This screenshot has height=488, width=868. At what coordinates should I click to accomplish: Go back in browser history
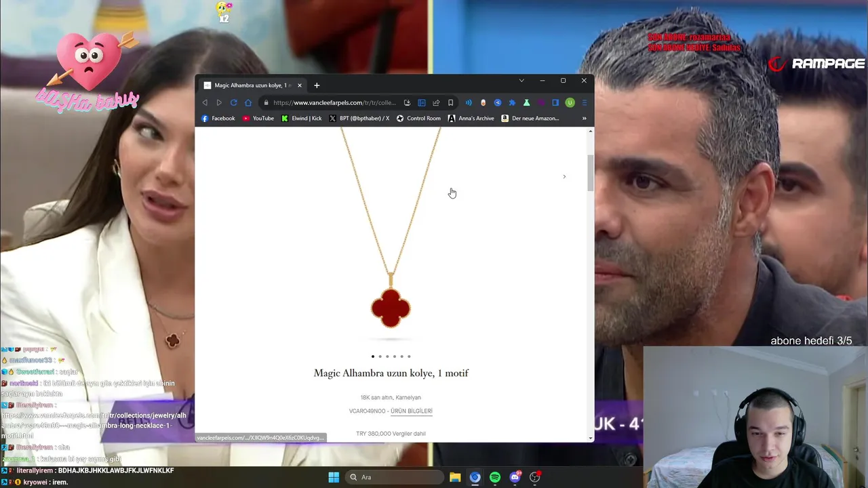pyautogui.click(x=205, y=102)
